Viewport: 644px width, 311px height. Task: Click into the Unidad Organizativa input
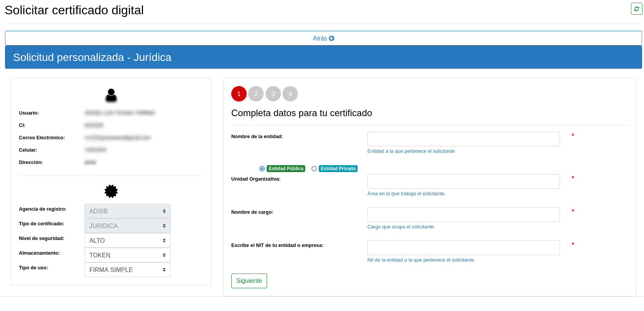pyautogui.click(x=463, y=181)
